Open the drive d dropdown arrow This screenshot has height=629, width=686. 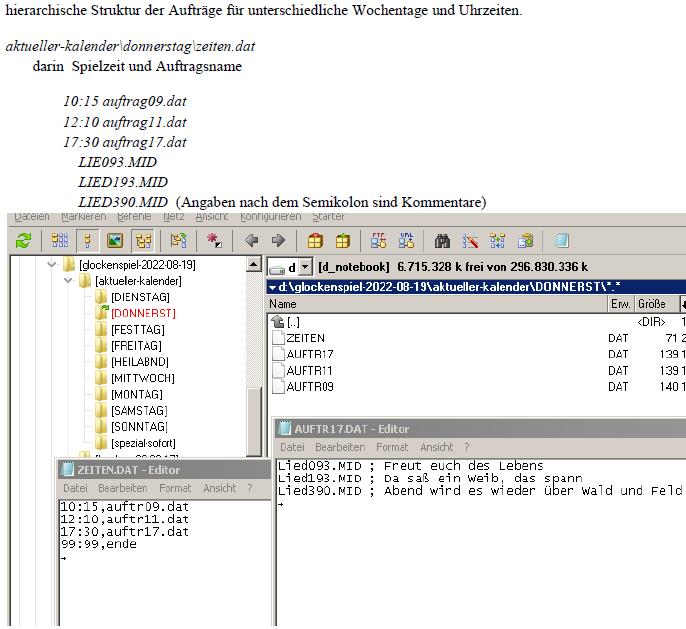tap(305, 266)
